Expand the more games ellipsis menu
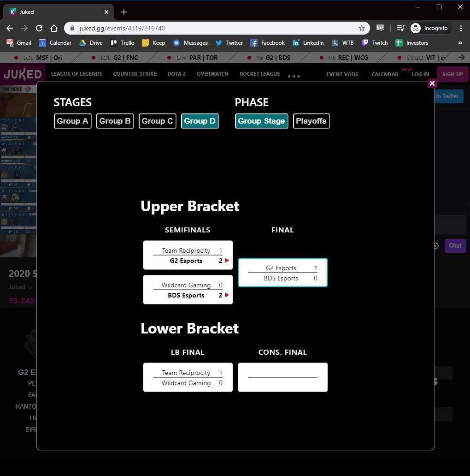Viewport: 470px width, 476px height. tap(294, 76)
